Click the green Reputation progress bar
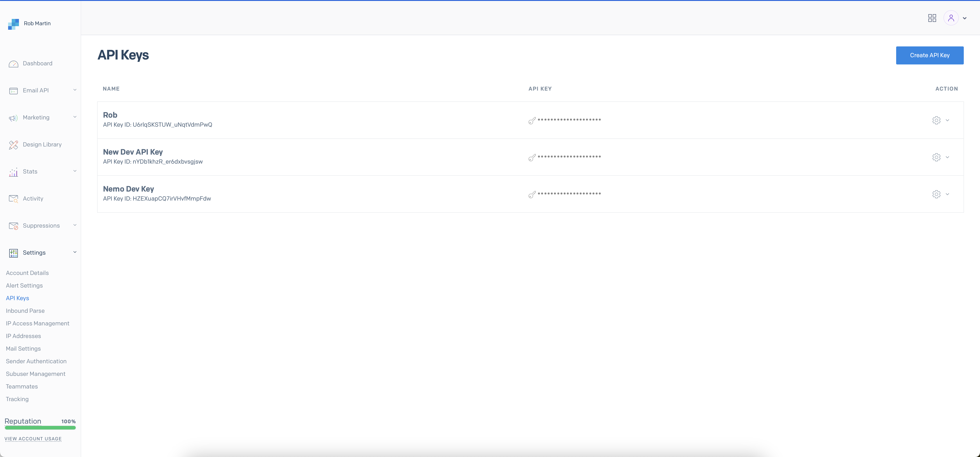Image resolution: width=980 pixels, height=457 pixels. pos(40,428)
